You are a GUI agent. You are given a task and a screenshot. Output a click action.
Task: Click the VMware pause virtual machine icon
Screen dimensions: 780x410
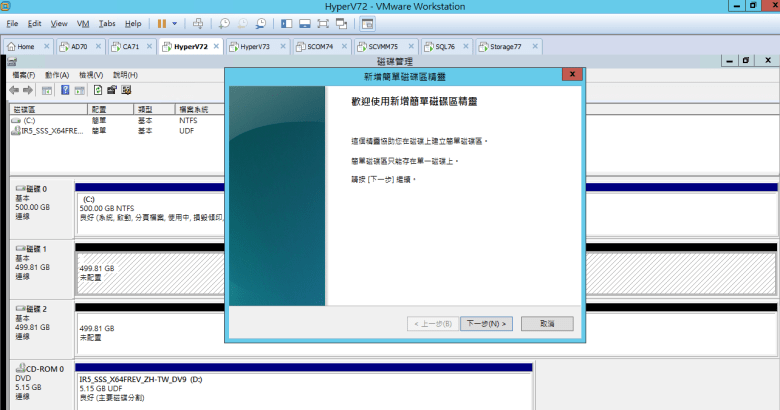162,22
